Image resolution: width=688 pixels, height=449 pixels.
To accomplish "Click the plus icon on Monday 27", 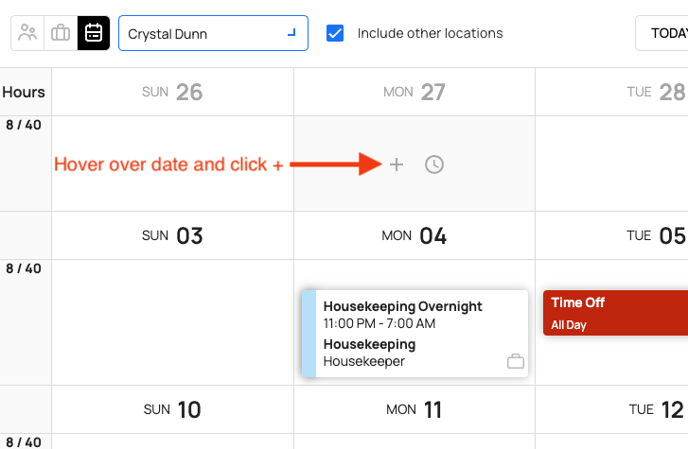I will coord(396,165).
